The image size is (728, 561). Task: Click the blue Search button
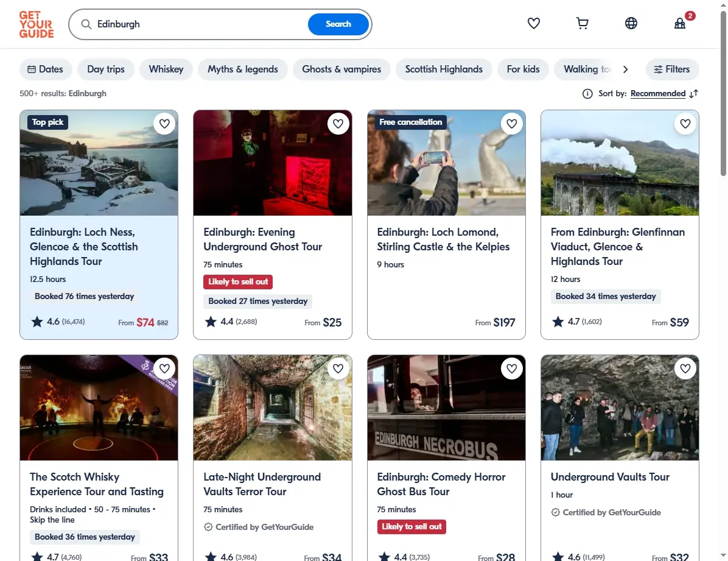pyautogui.click(x=338, y=24)
